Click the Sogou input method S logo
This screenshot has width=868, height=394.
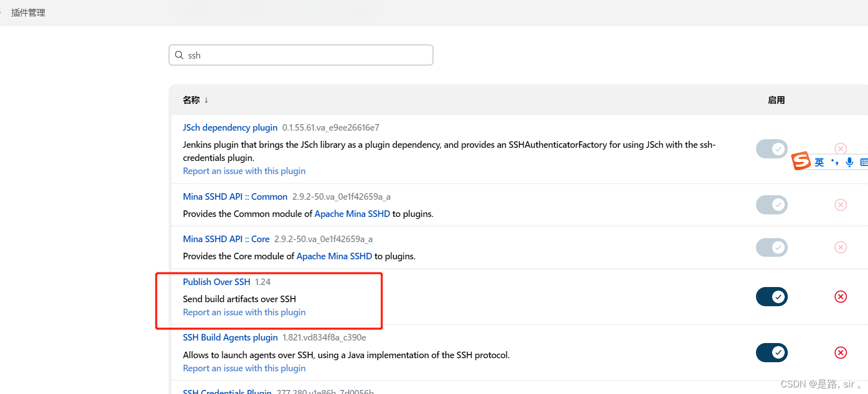pyautogui.click(x=801, y=161)
